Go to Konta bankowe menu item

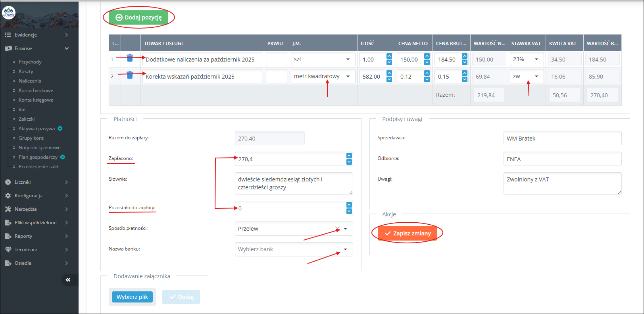pos(36,91)
